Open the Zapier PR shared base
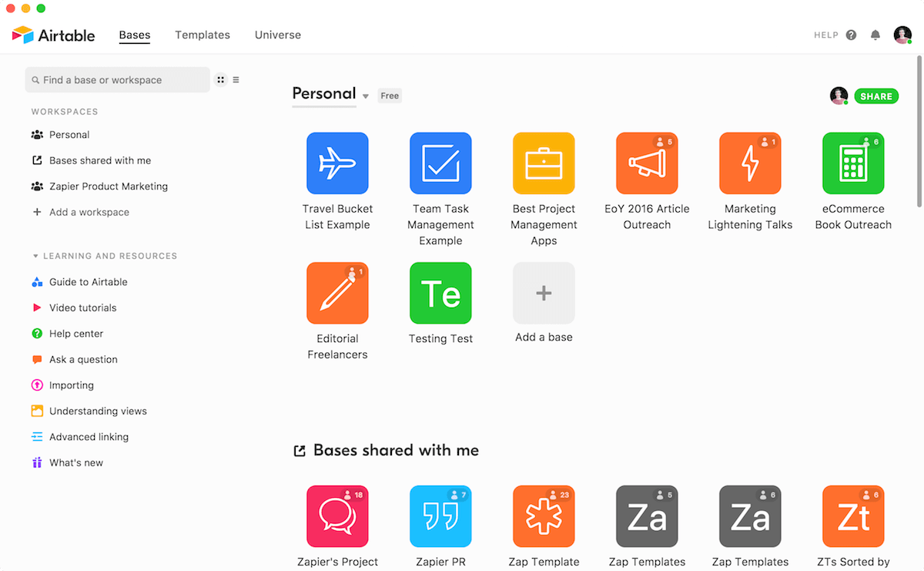 440,516
